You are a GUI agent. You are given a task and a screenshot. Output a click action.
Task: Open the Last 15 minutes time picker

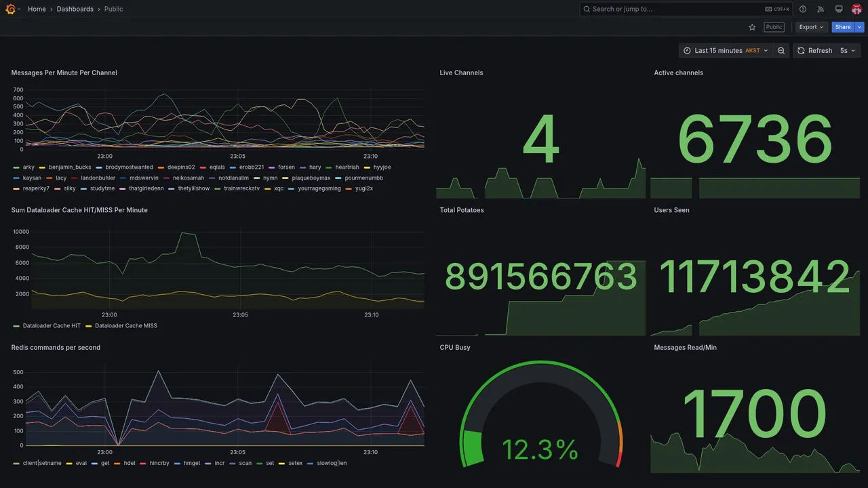pos(725,50)
